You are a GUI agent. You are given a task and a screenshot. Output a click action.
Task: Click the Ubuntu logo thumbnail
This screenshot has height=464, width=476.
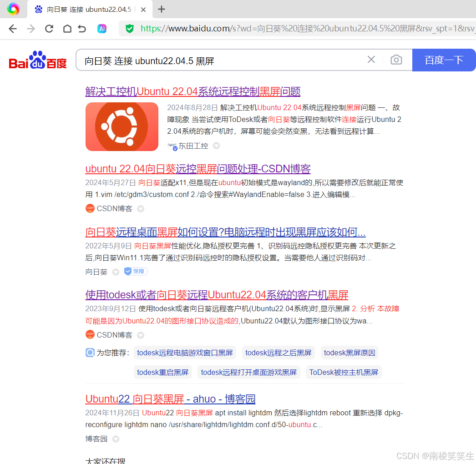(122, 126)
